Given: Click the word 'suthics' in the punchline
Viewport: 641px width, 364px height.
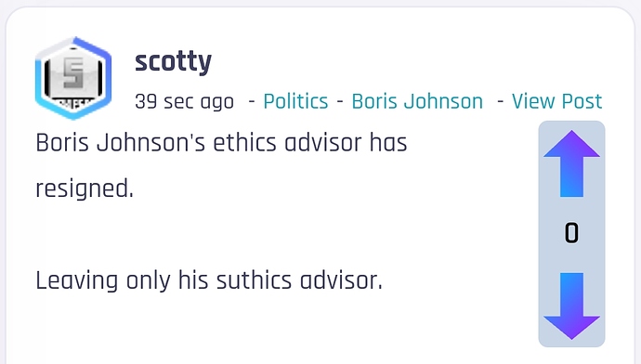Looking at the screenshot, I should 254,280.
